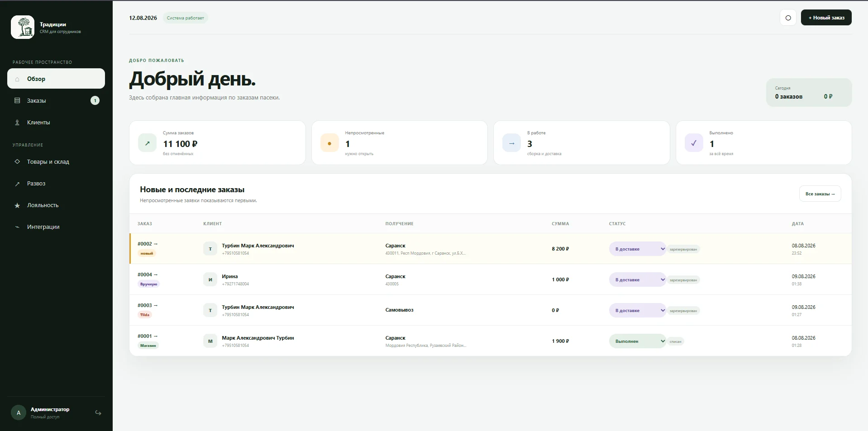Open the Обзор menu item
The height and width of the screenshot is (431, 868).
56,79
